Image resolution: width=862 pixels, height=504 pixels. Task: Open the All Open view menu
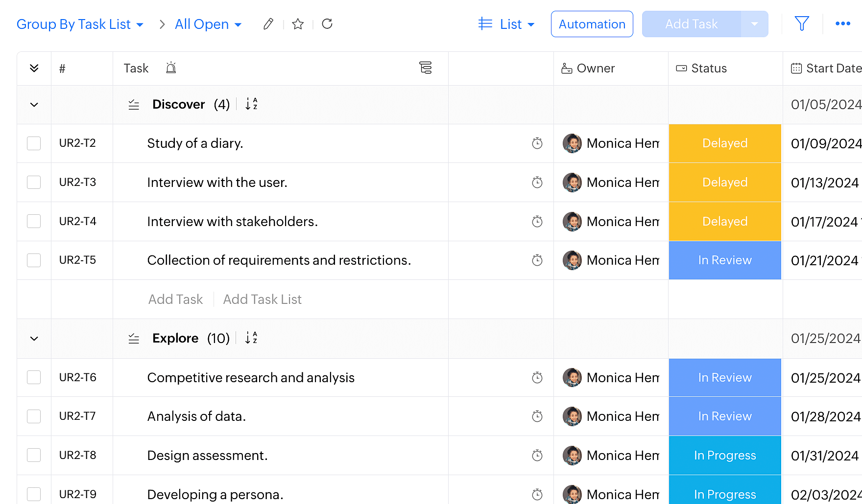(208, 24)
